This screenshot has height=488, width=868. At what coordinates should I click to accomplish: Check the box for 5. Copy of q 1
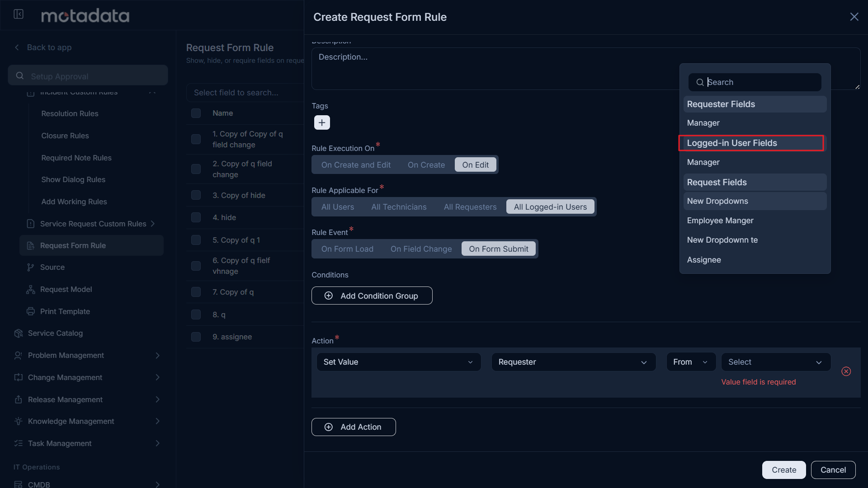(196, 240)
